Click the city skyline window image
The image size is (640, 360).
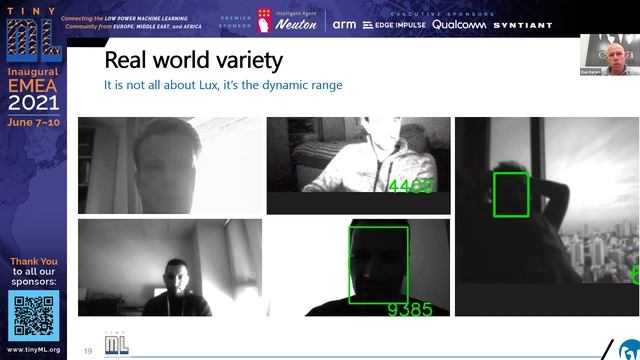[x=547, y=216]
